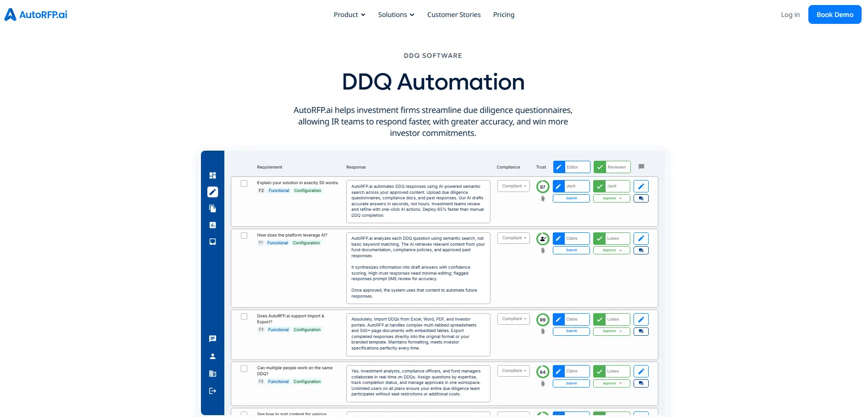The image size is (868, 417).
Task: Click Functional tag in 50 words row
Action: (279, 191)
